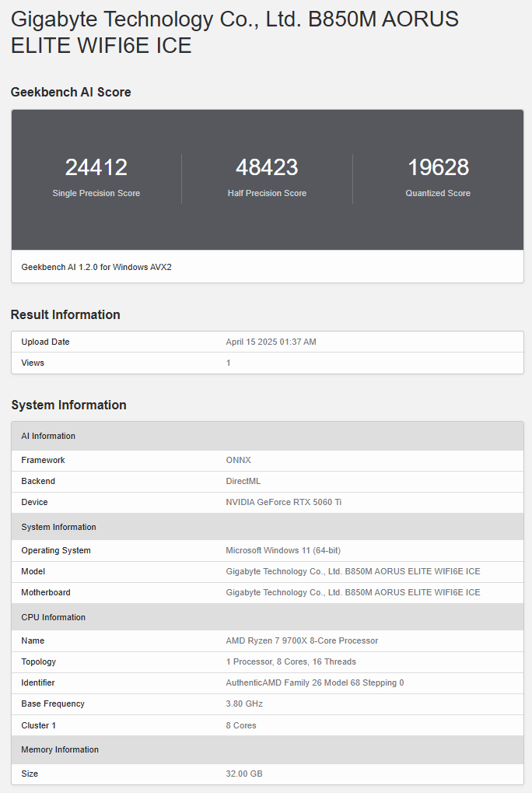This screenshot has width=532, height=793.
Task: Click AMD Ryzen 7 9700X 8-Core Processor value
Action: point(302,640)
